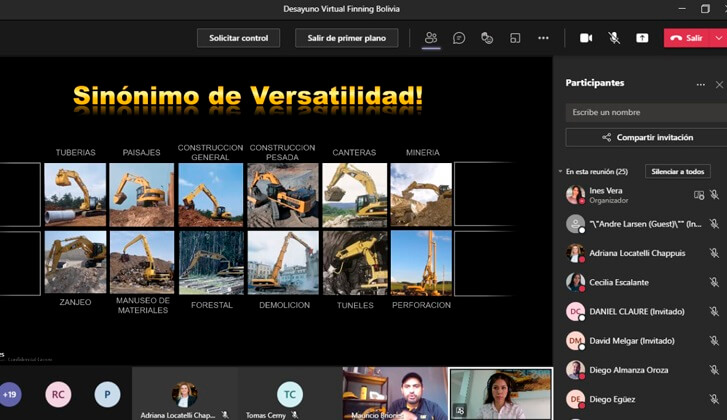Open the participants panel icon
The width and height of the screenshot is (727, 420).
click(431, 38)
